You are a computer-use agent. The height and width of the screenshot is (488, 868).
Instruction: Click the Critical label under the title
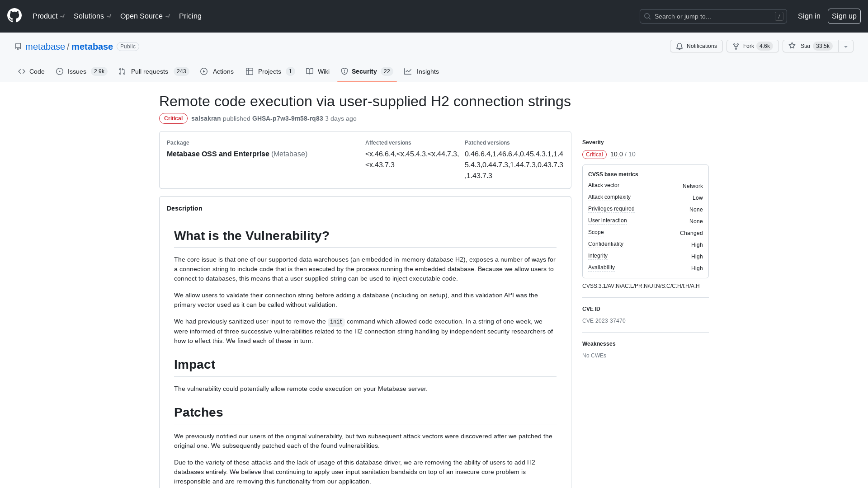pos(173,118)
